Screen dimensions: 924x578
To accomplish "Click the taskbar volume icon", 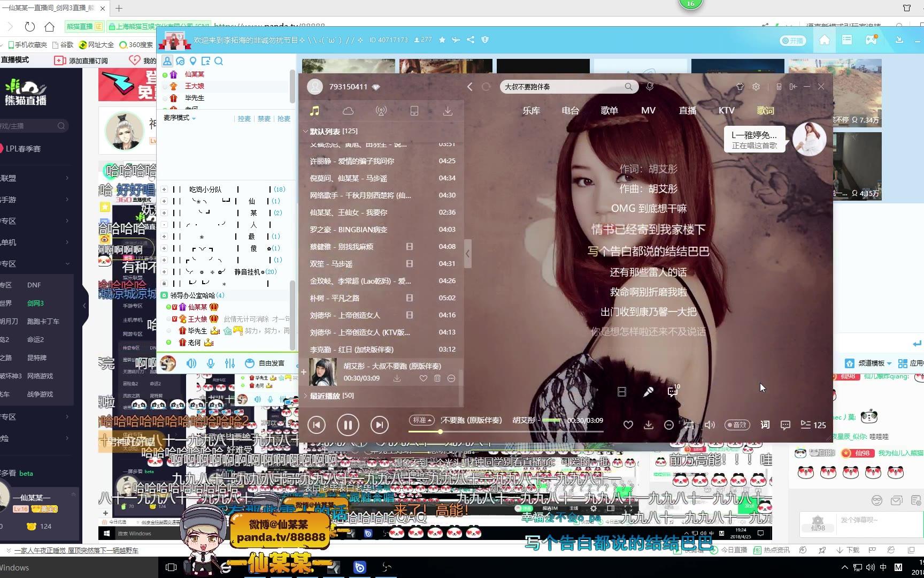I will [x=870, y=567].
